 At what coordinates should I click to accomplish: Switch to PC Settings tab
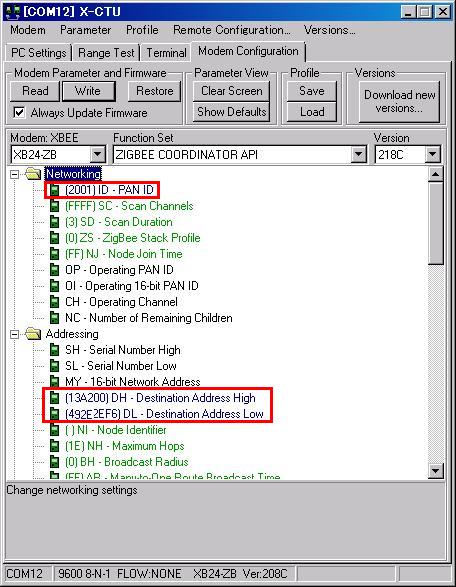39,53
